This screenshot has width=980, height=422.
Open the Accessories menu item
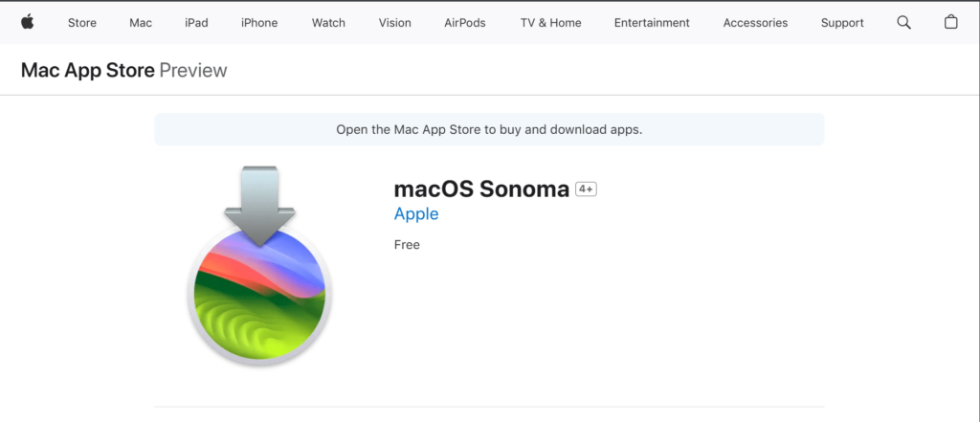(756, 23)
